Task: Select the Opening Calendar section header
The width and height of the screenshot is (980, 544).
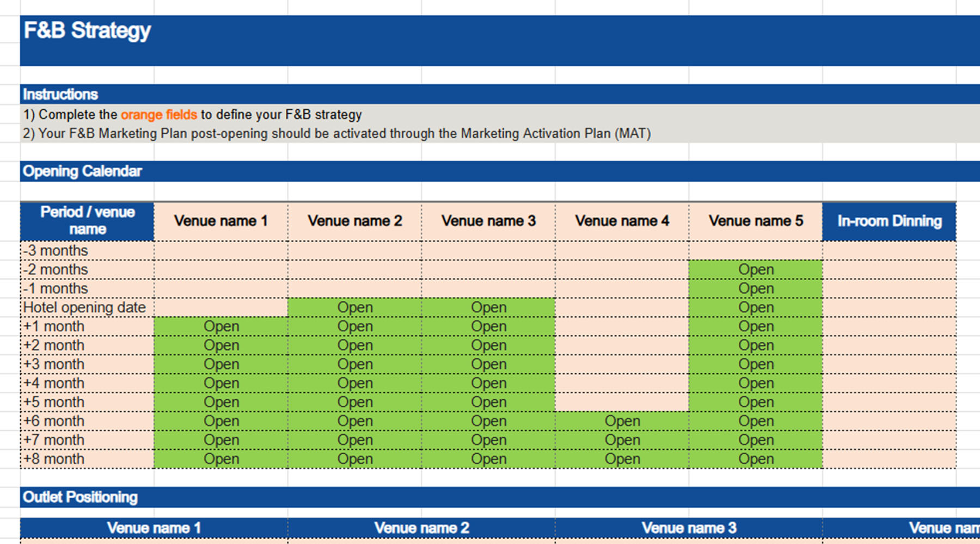Action: click(x=82, y=171)
